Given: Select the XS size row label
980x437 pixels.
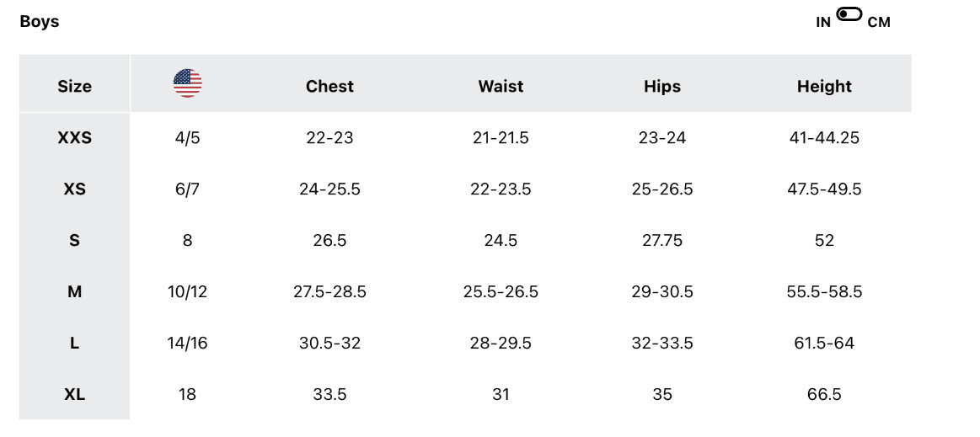Looking at the screenshot, I should tap(74, 189).
